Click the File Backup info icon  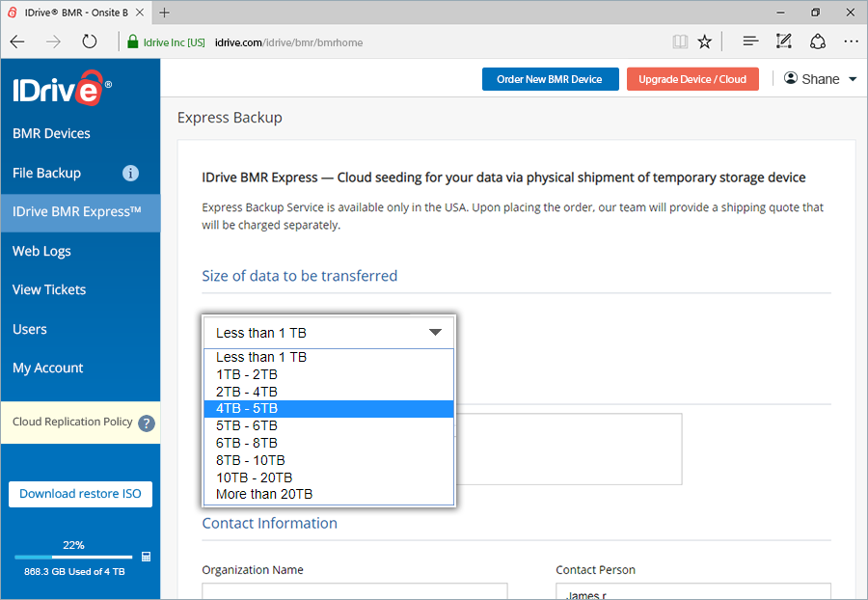tap(131, 174)
